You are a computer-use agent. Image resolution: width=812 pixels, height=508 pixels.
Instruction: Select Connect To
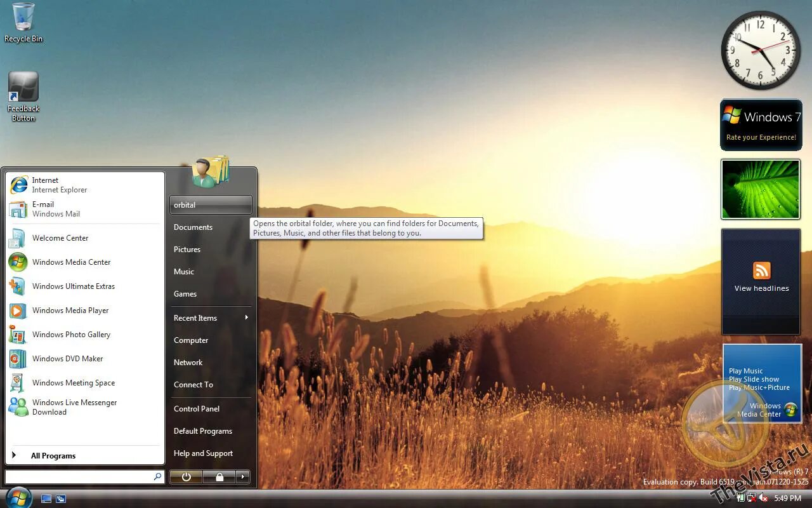[211, 385]
